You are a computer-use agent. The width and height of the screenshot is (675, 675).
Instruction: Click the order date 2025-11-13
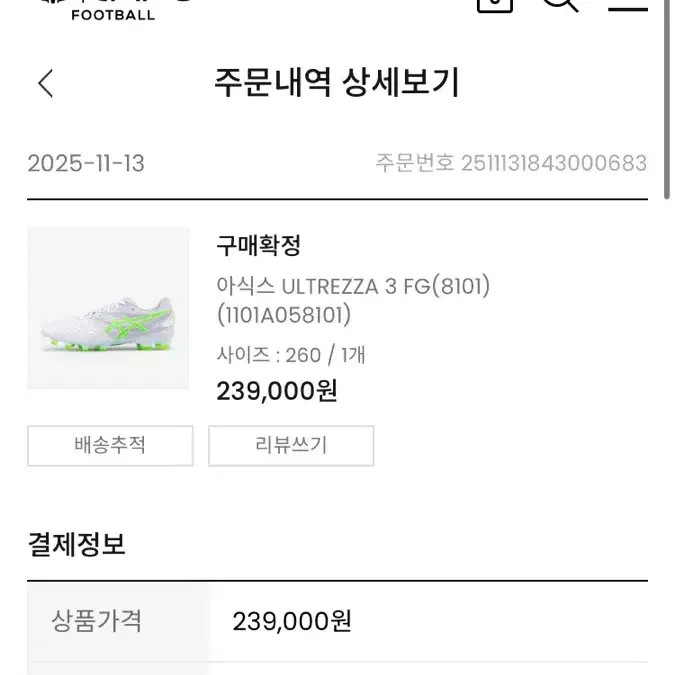(x=86, y=163)
